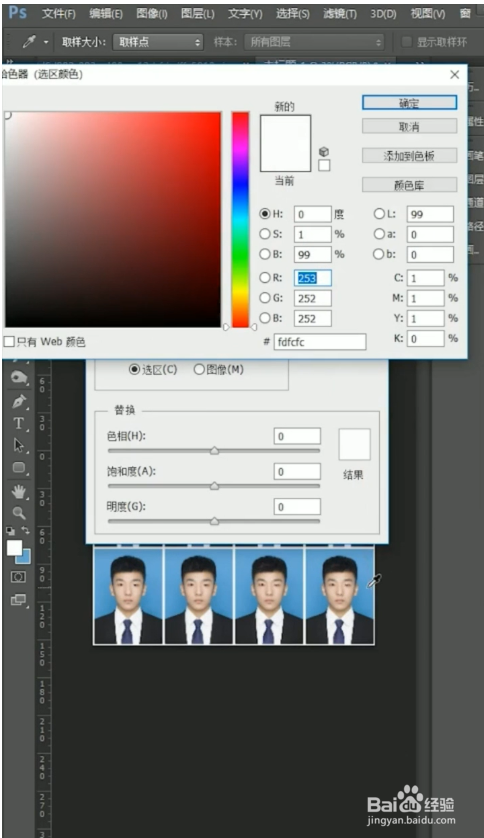Click the K percentage input field
The height and width of the screenshot is (838, 484).
[x=426, y=338]
